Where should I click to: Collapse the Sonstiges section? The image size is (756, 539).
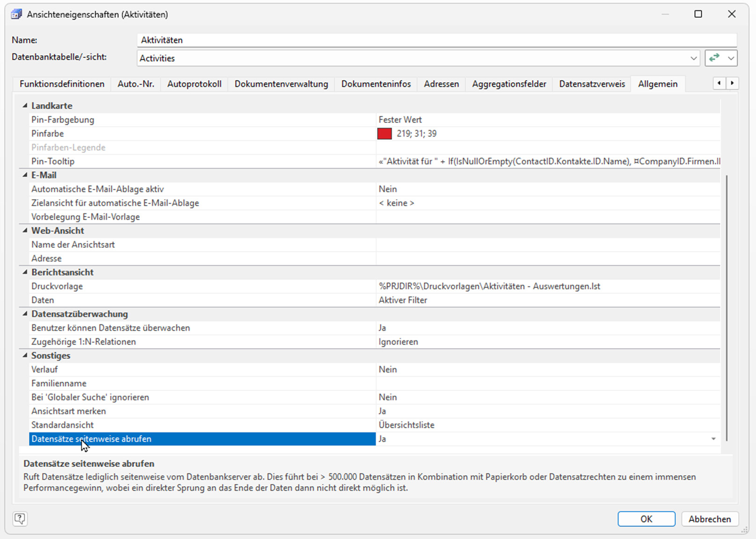pos(25,355)
